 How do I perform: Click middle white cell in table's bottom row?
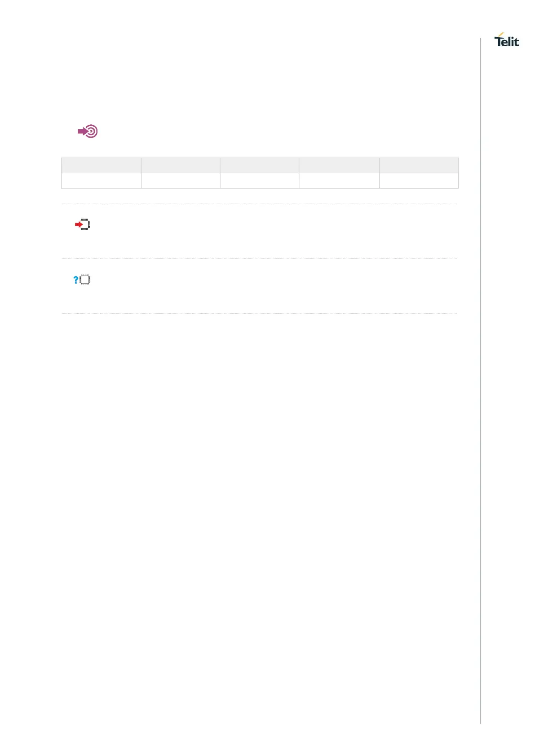(x=260, y=180)
